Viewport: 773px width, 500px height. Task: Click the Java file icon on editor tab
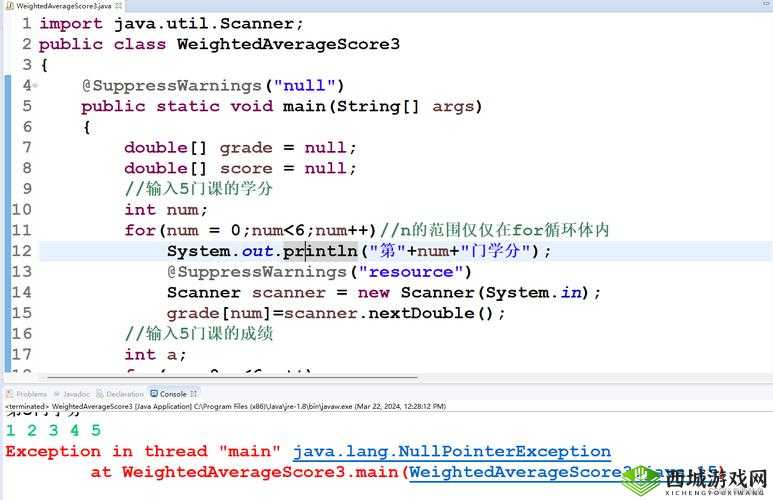9,6
